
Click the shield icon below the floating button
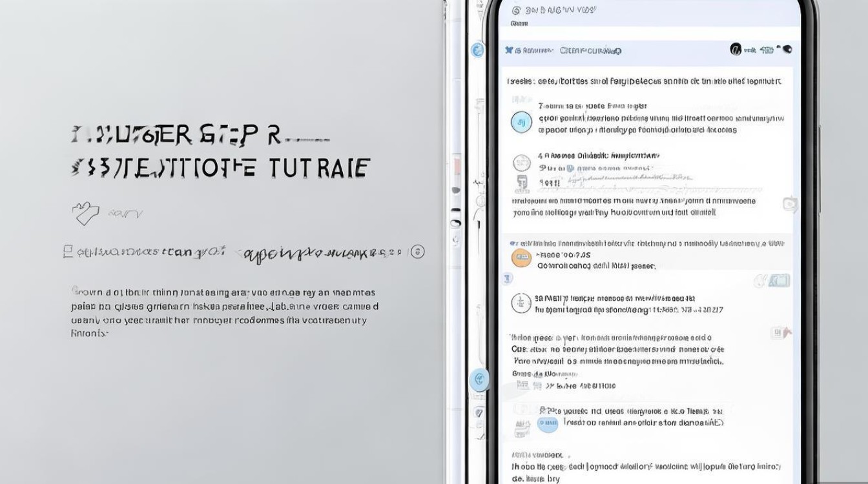point(479,412)
